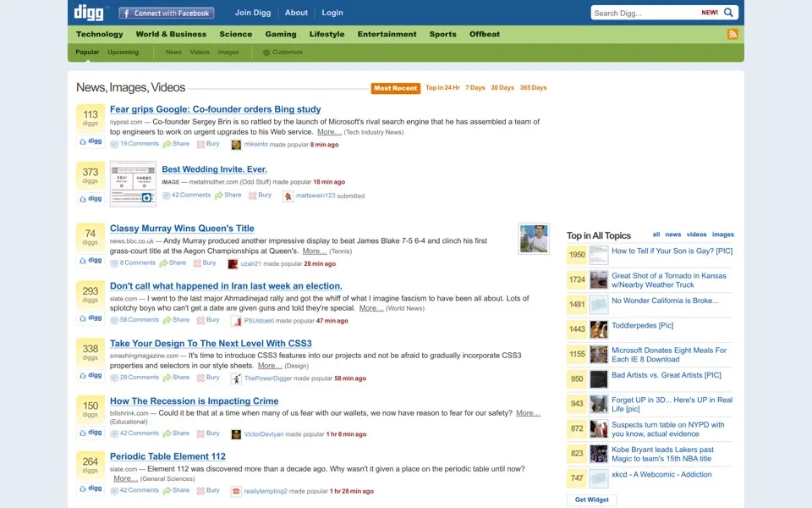Image resolution: width=812 pixels, height=508 pixels.
Task: Click Bad Artists vs. Great Artists thumbnail
Action: tap(599, 379)
